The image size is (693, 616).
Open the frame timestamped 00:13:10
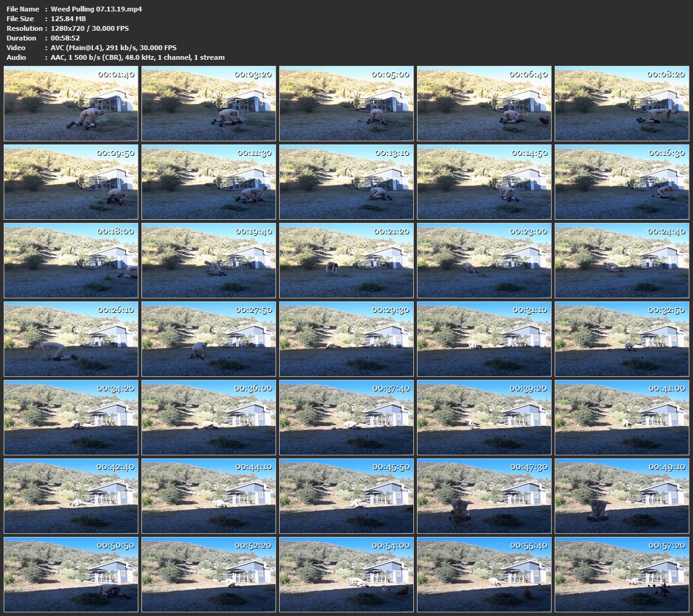[x=347, y=182]
